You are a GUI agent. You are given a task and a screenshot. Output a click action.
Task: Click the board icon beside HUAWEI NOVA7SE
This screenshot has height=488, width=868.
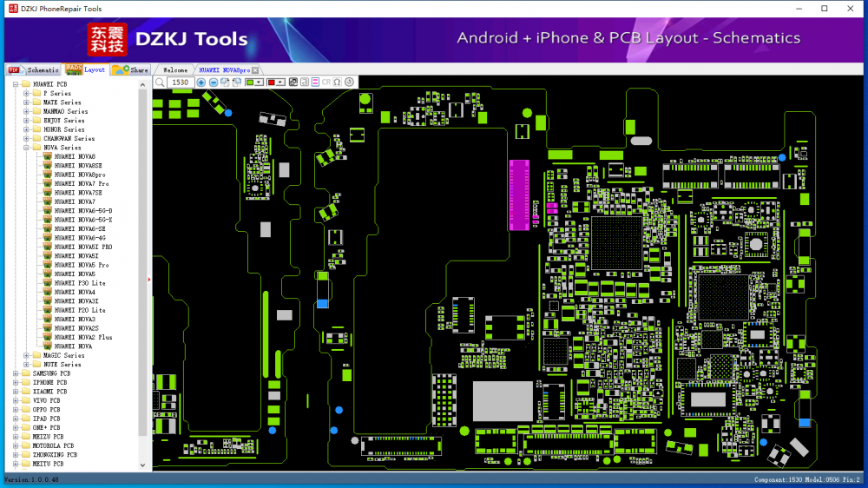point(47,193)
